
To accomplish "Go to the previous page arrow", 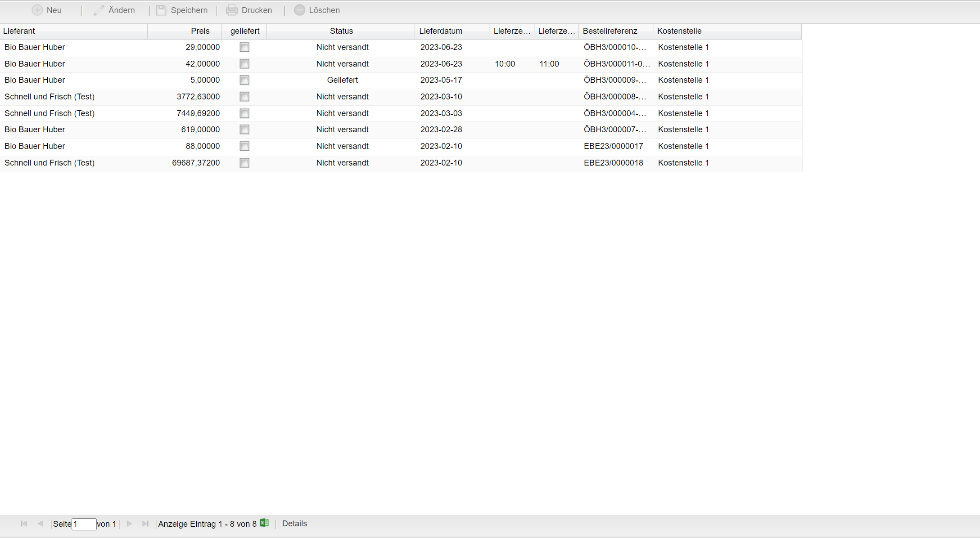I will click(x=40, y=524).
